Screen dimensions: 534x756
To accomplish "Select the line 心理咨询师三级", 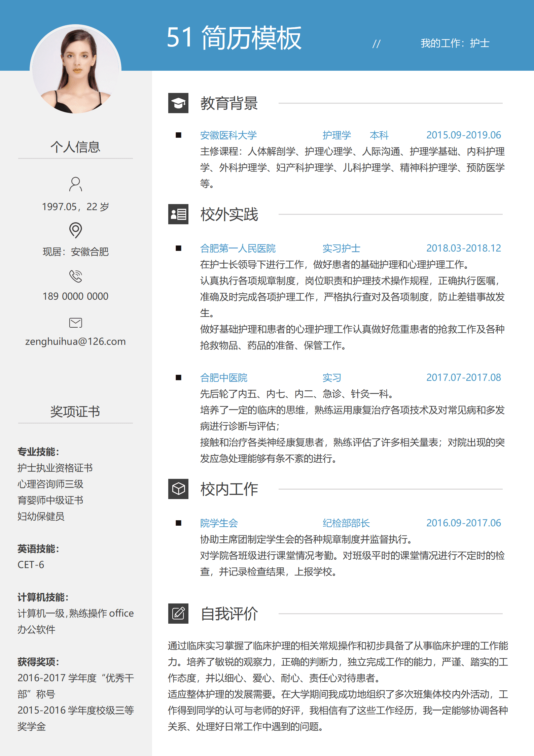I will (x=50, y=484).
